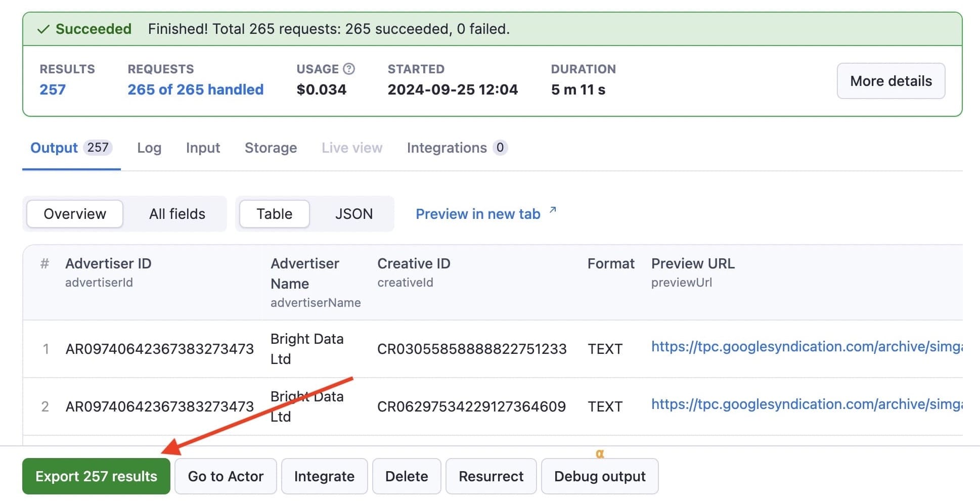Click the 265 of 265 handled link
Image resolution: width=980 pixels, height=501 pixels.
point(196,89)
